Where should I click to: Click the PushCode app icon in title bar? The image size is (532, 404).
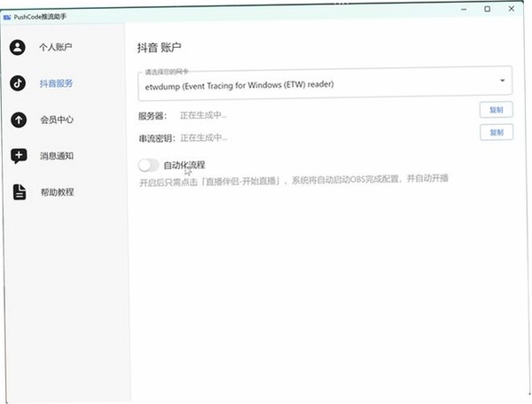click(7, 17)
